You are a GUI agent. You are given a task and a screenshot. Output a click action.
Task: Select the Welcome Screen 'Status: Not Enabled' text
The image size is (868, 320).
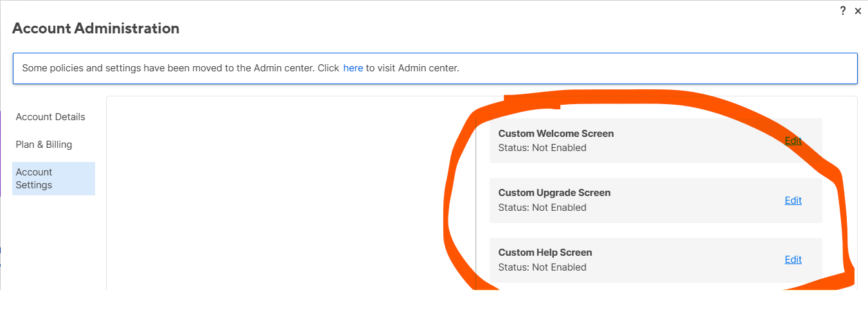click(x=542, y=148)
